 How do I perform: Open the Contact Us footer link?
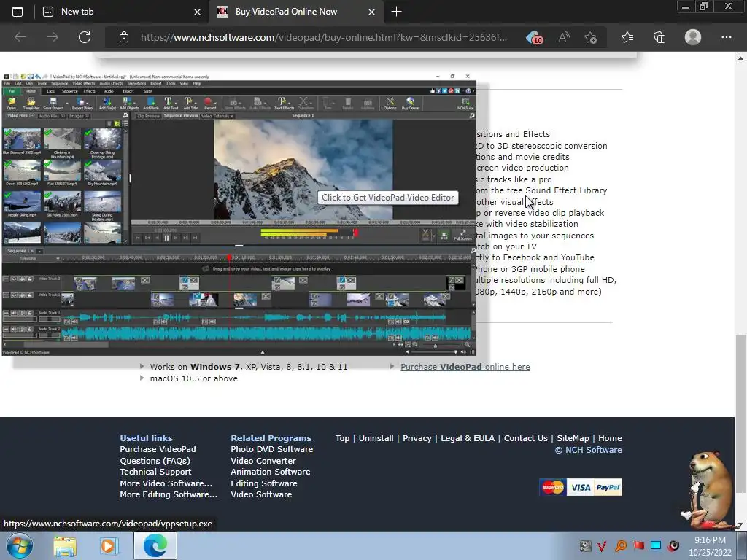525,438
